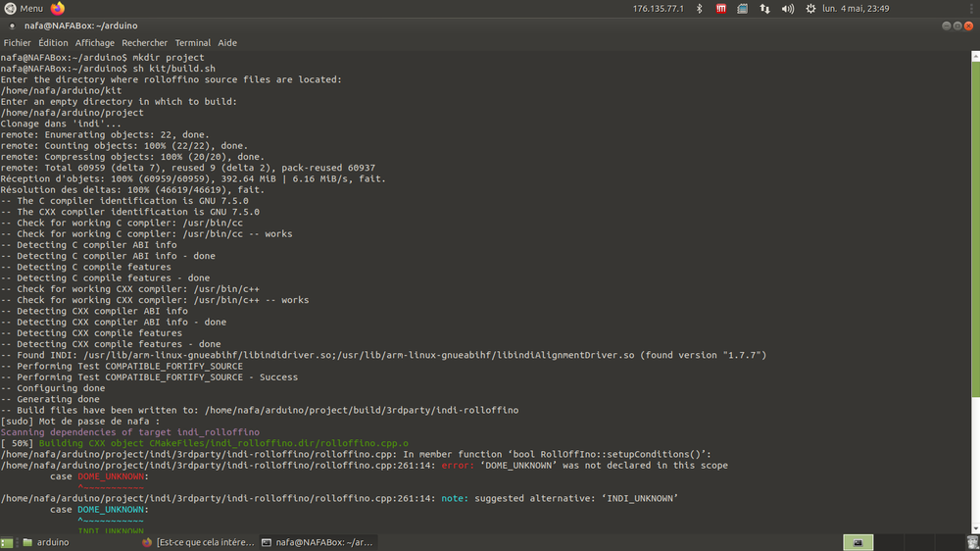Click 'The C compiler identification is GNU 7.5.0'
The width and height of the screenshot is (980, 551).
(124, 201)
